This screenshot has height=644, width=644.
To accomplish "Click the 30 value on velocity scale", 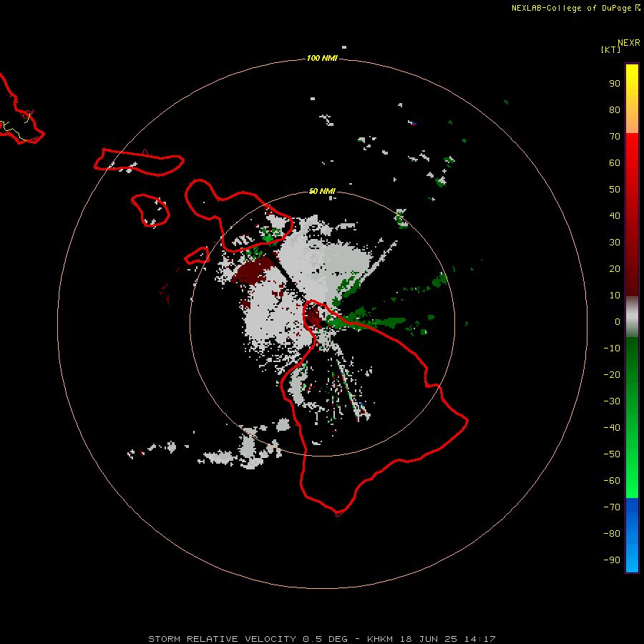I will pyautogui.click(x=615, y=243).
